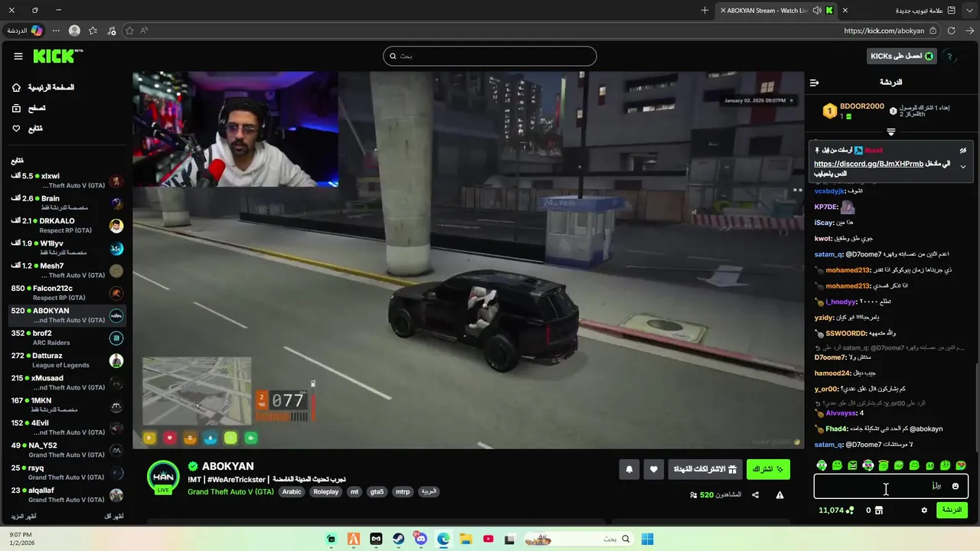Open profile menu in Kick header
The image size is (980, 551).
pyautogui.click(x=950, y=56)
